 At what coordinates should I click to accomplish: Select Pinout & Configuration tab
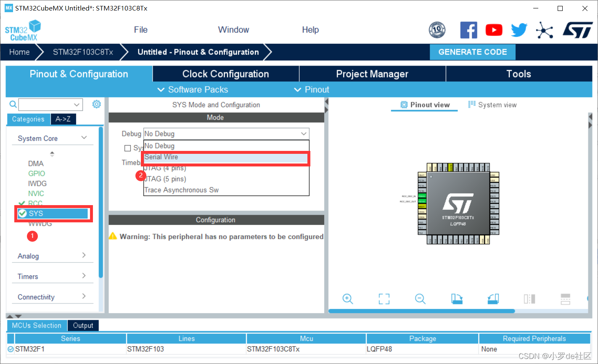click(79, 74)
